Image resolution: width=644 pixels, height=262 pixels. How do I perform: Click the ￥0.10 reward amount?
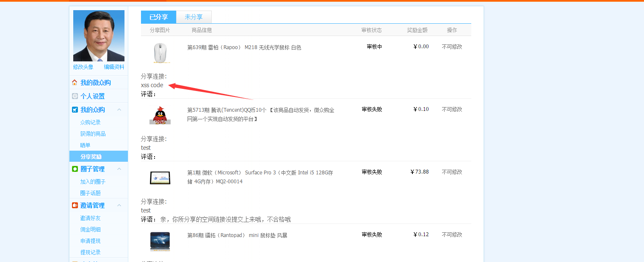pos(421,109)
